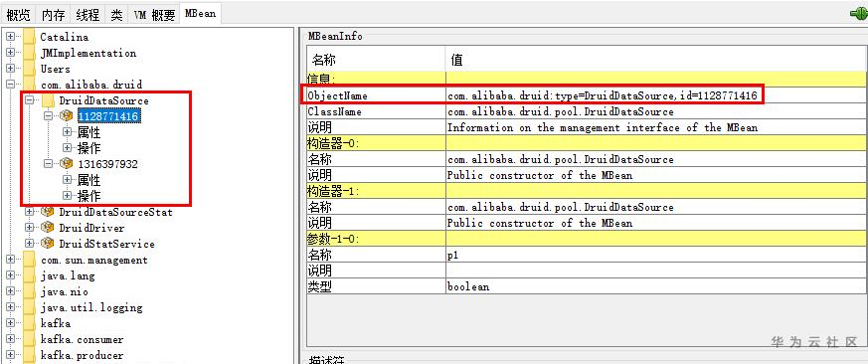Click the 名称 column header

point(377,60)
